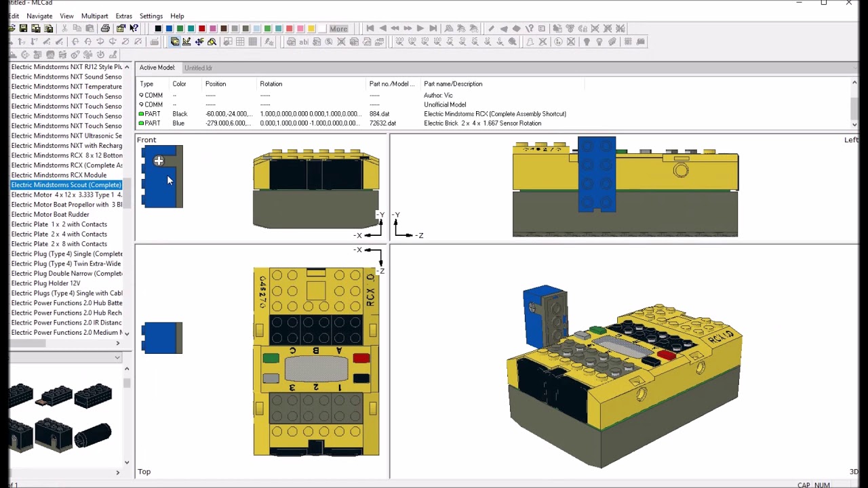Open the Multipart menu

pyautogui.click(x=94, y=16)
